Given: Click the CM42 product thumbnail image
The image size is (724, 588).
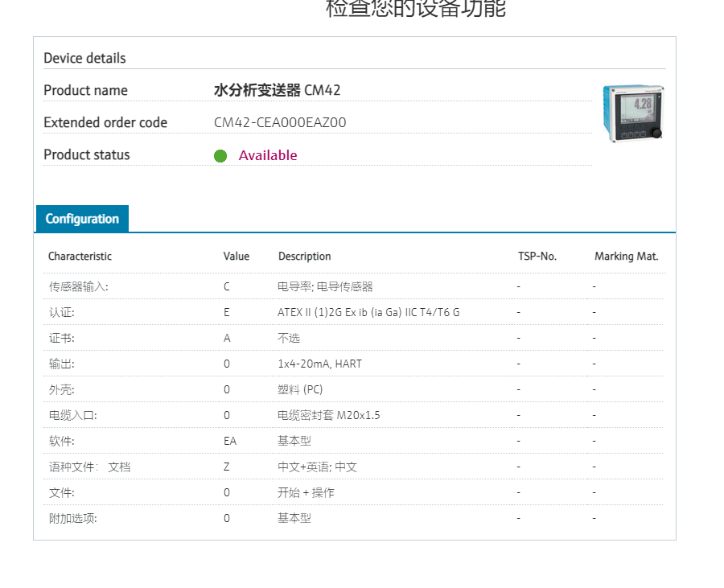Looking at the screenshot, I should (x=634, y=113).
